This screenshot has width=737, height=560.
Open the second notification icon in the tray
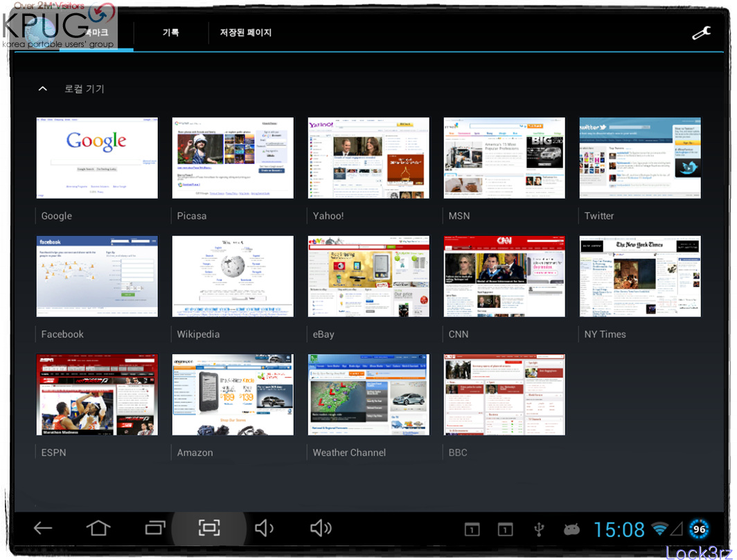pyautogui.click(x=505, y=530)
